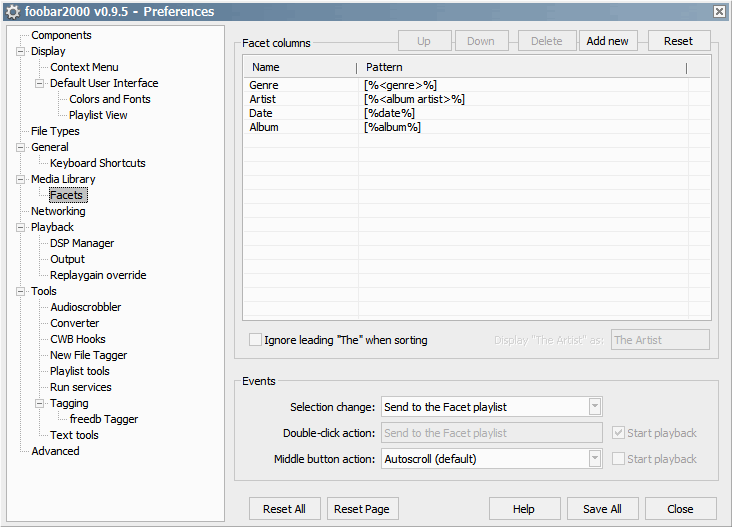Open Help for this page
This screenshot has height=527, width=732.
point(524,509)
